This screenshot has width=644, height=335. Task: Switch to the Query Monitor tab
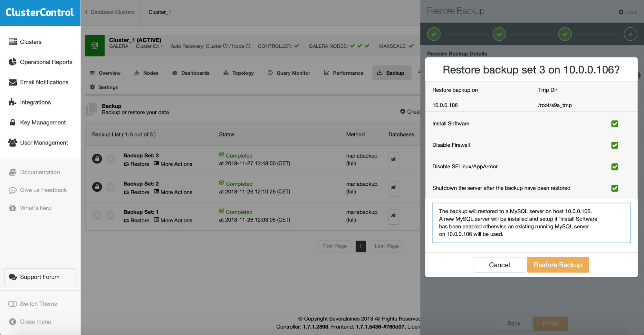click(289, 73)
